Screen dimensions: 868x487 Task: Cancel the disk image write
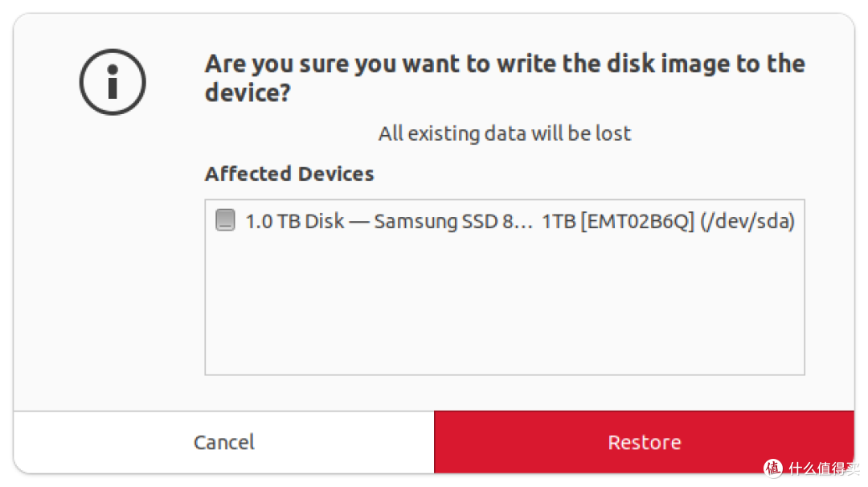[223, 442]
